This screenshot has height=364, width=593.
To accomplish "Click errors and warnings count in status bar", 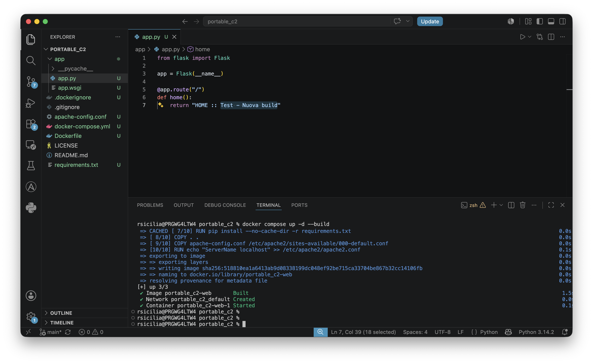I will pyautogui.click(x=91, y=332).
